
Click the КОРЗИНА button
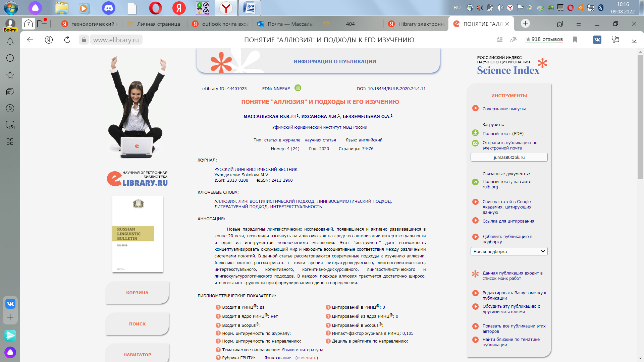coord(137,293)
